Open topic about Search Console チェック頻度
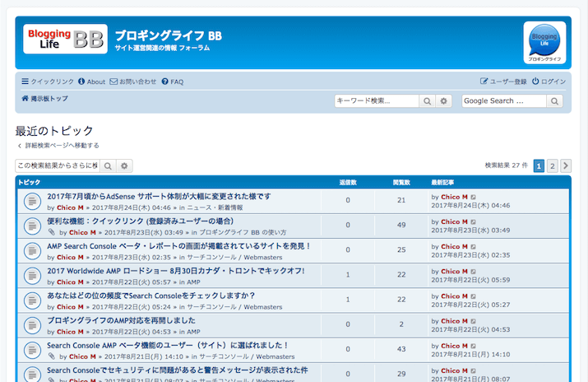This screenshot has height=382, width=588. click(151, 296)
